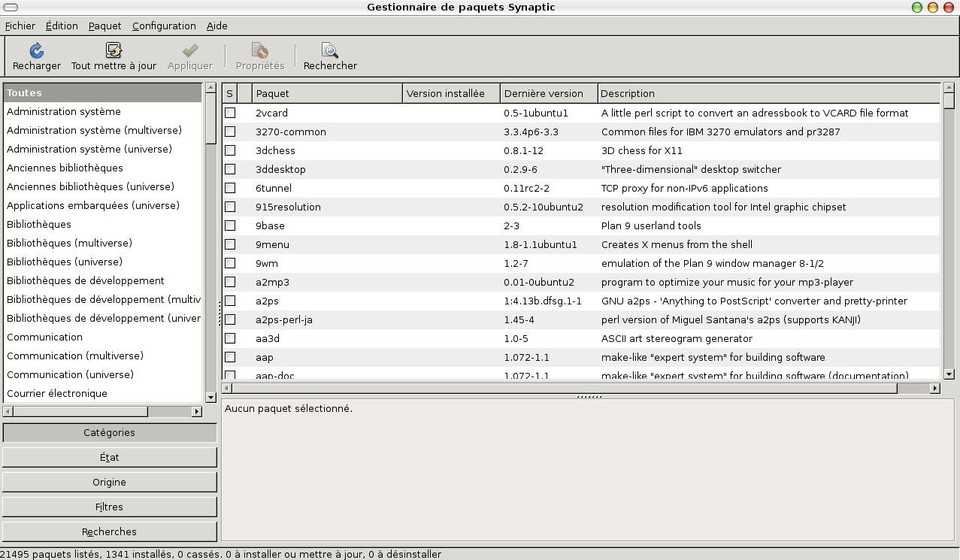Click the window menu button in title bar
The image size is (960, 560).
(11, 7)
